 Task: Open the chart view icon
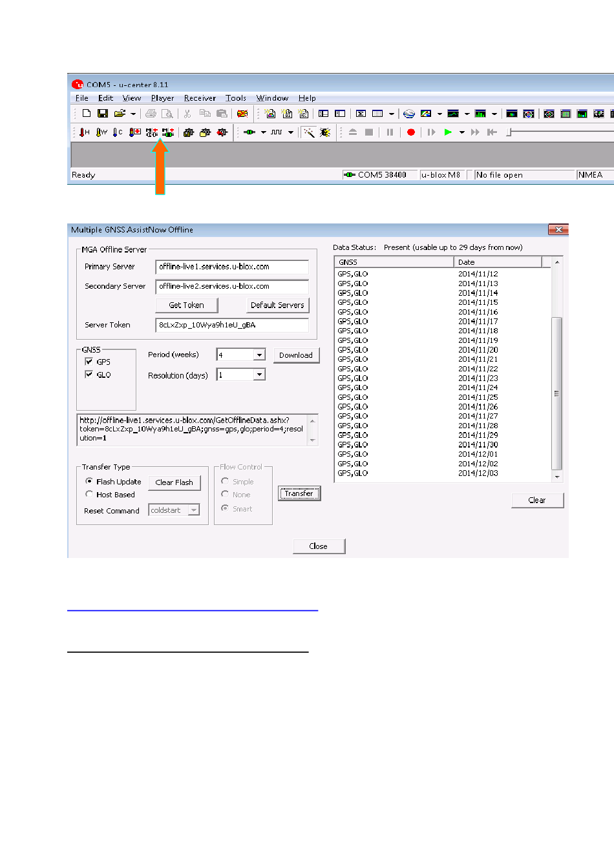pyautogui.click(x=453, y=114)
